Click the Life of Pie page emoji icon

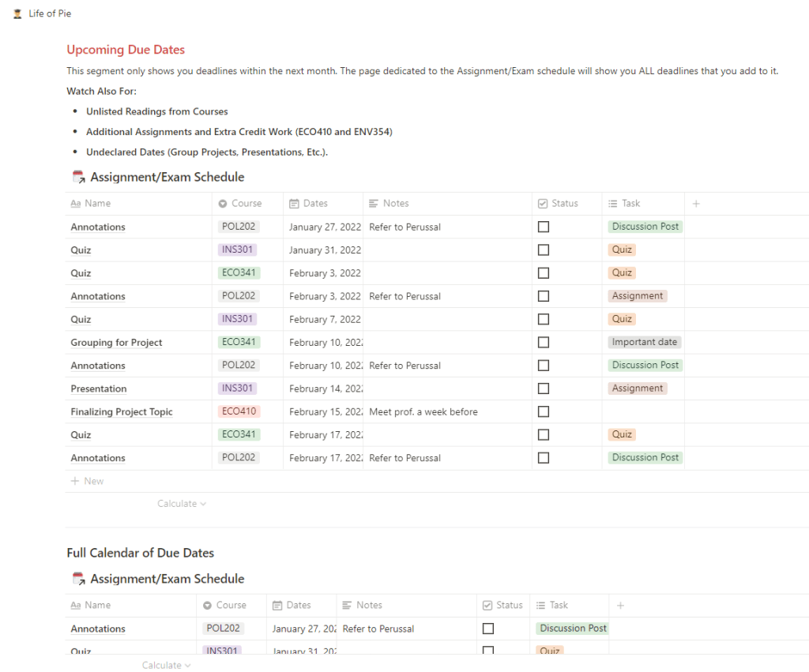tap(17, 13)
